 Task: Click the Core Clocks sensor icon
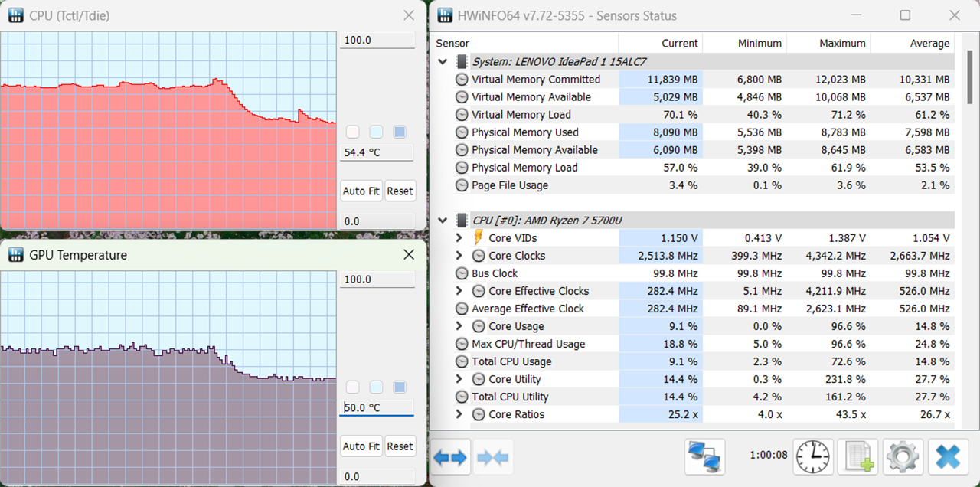pyautogui.click(x=479, y=256)
